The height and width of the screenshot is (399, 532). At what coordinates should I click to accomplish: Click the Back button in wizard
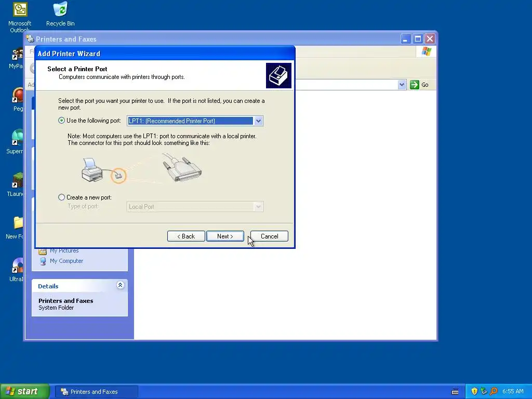point(186,236)
